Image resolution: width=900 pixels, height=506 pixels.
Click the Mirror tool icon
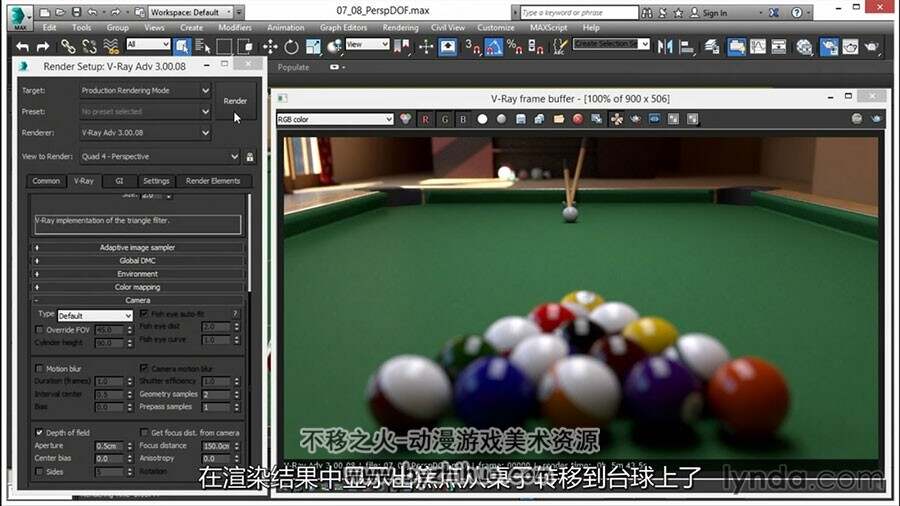[665, 46]
